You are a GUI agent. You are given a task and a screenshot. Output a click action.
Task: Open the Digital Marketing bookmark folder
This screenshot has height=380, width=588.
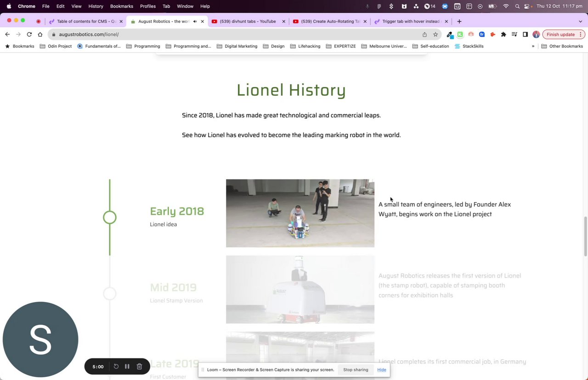[x=237, y=46]
